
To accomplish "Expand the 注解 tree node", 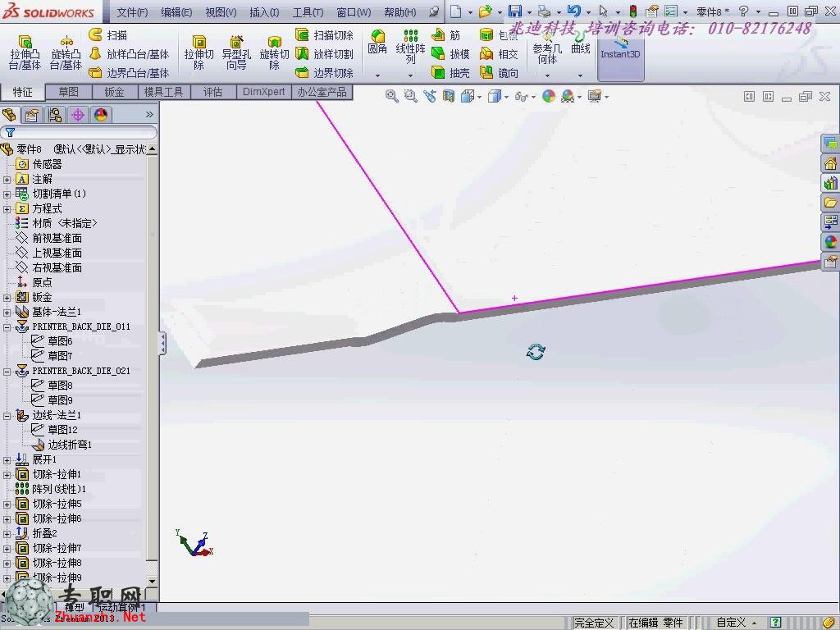I will [x=7, y=180].
